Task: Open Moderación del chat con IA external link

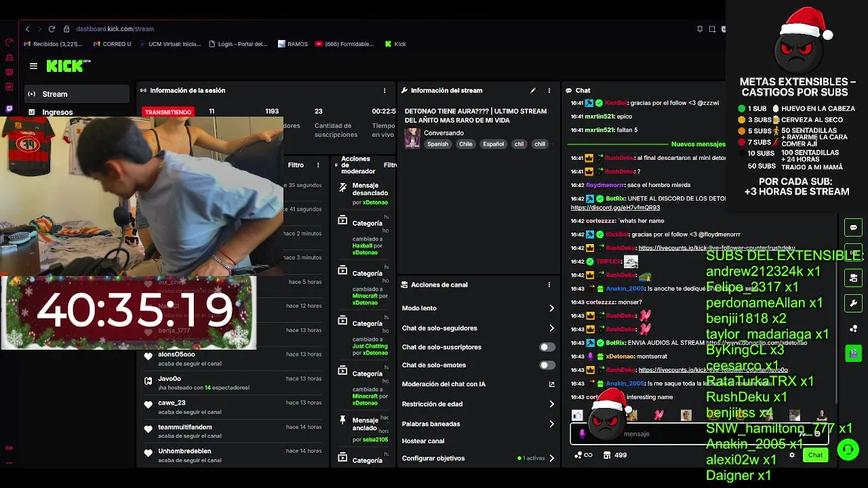Action: pos(551,384)
